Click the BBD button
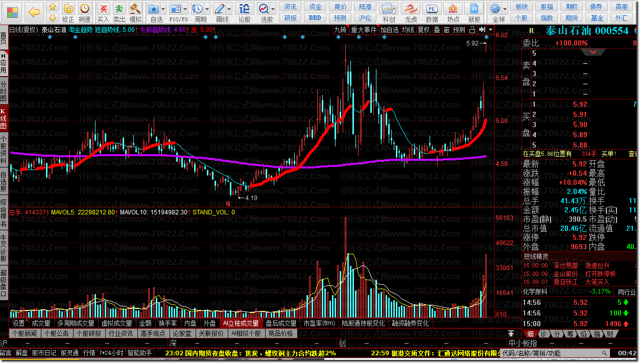The width and height of the screenshot is (641, 364). (315, 18)
